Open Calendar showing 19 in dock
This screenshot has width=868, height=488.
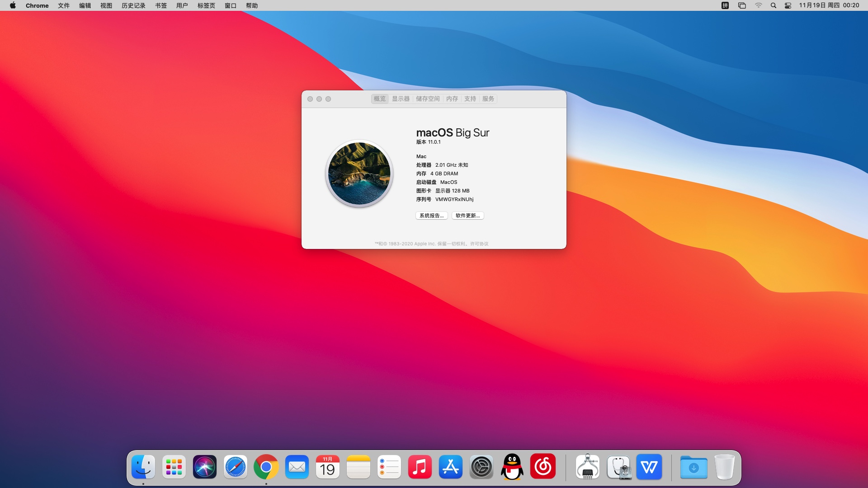[328, 467]
